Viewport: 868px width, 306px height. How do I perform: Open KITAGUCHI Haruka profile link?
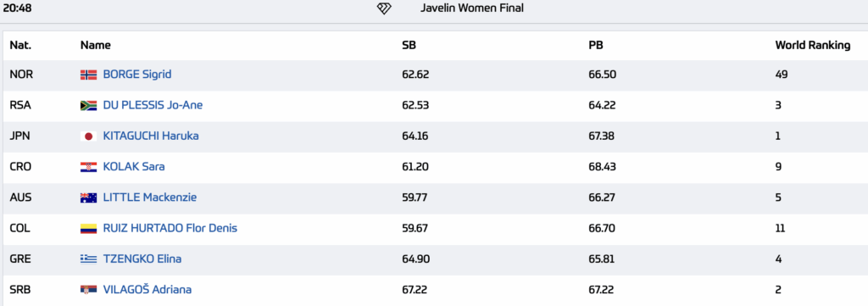coord(151,136)
